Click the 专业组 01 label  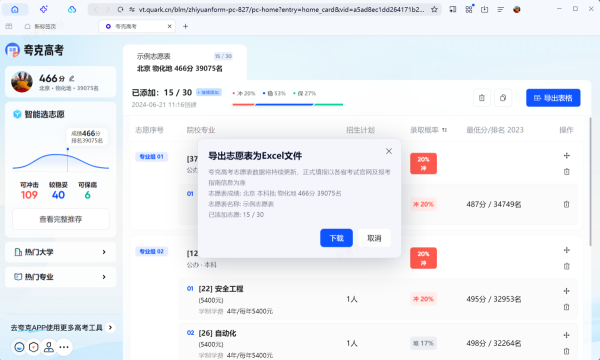click(x=152, y=156)
